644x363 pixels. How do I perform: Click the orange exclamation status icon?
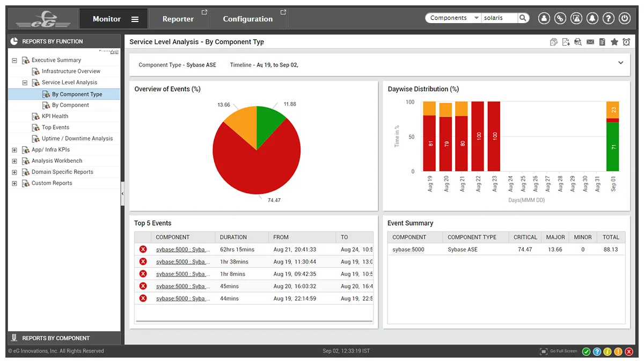pyautogui.click(x=618, y=352)
